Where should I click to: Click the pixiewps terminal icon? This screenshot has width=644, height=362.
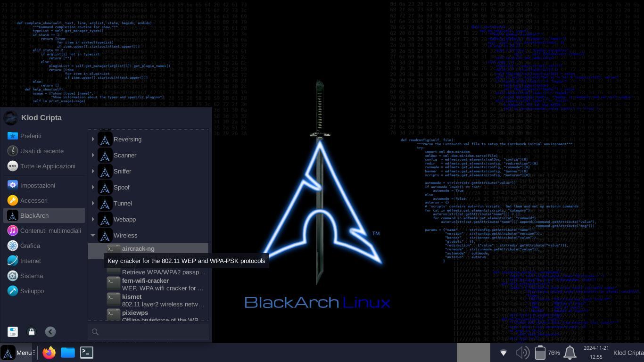coord(114,315)
